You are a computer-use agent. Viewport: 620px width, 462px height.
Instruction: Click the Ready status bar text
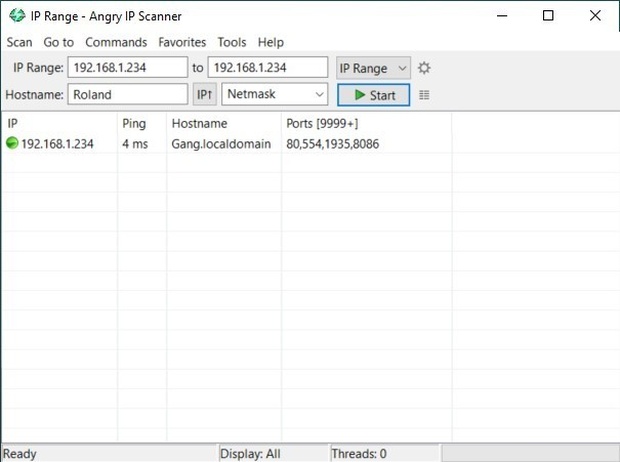19,454
